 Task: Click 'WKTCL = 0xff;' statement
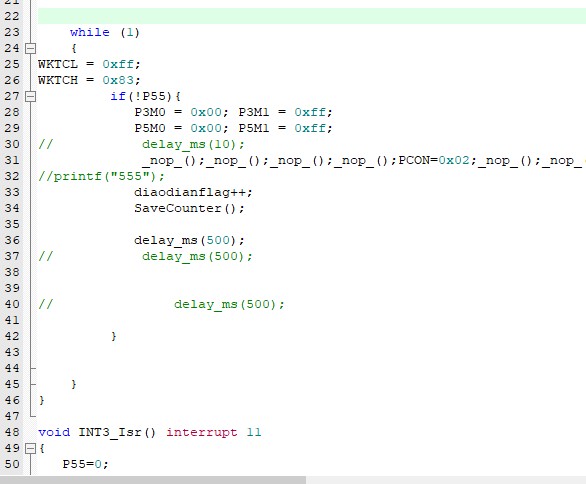point(89,64)
